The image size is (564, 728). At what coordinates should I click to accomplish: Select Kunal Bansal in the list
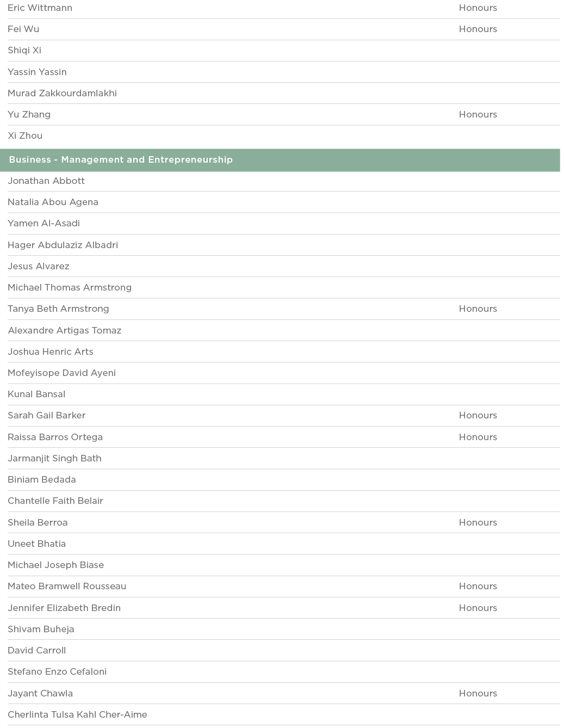(x=36, y=394)
